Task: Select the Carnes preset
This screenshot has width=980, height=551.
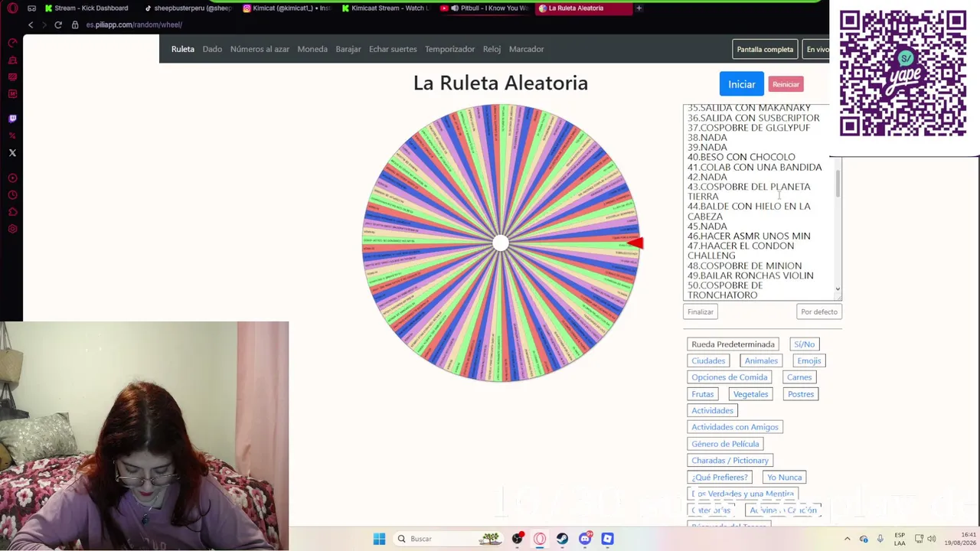Action: coord(799,377)
